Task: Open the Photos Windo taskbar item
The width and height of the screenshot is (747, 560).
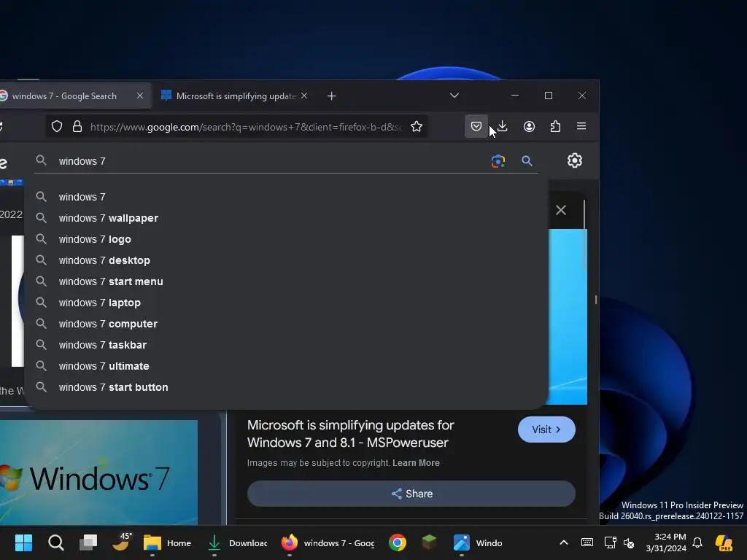Action: (x=478, y=542)
